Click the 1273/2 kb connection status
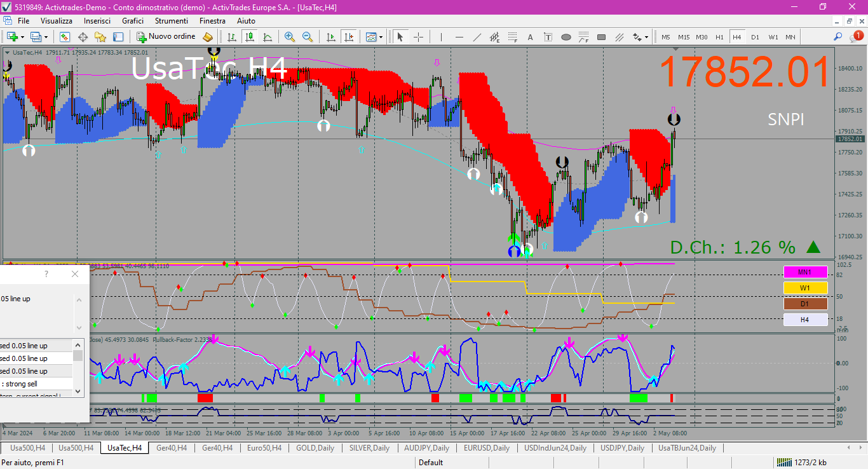Viewport: 868px width, 469px height. click(x=802, y=462)
